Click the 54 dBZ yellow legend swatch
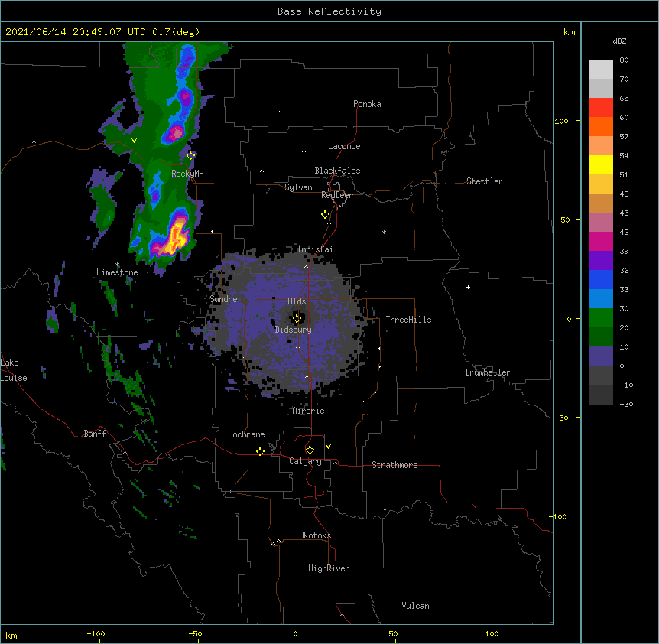659x644 pixels. pos(601,164)
